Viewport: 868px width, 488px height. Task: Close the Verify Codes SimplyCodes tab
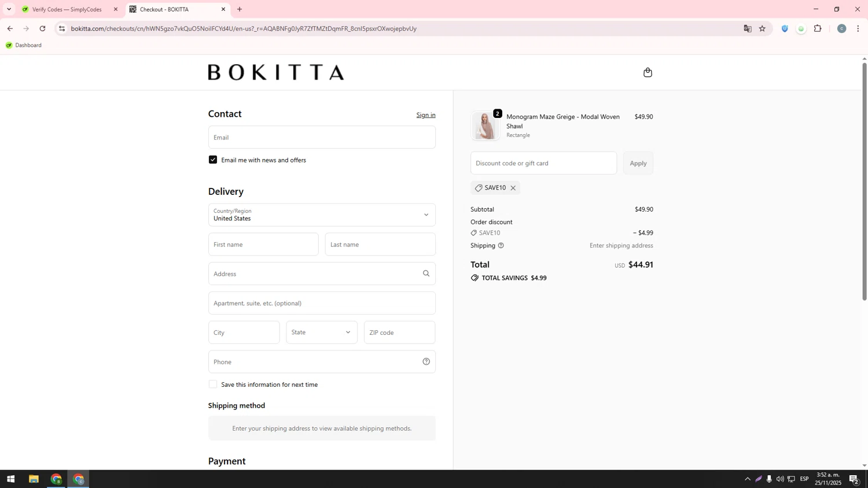click(115, 9)
